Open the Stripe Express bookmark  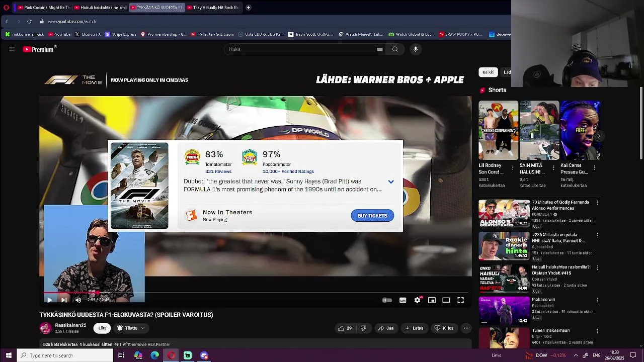pos(120,35)
